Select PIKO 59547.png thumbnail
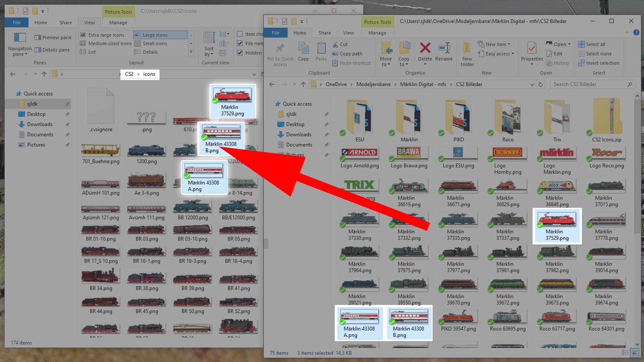This screenshot has height=362, width=644. coord(459,321)
